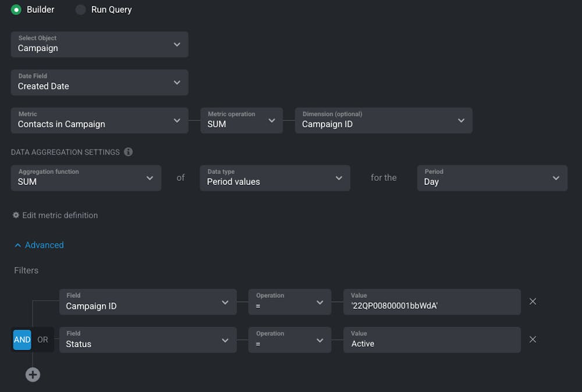Switch the filter logic from AND to OR

click(42, 339)
